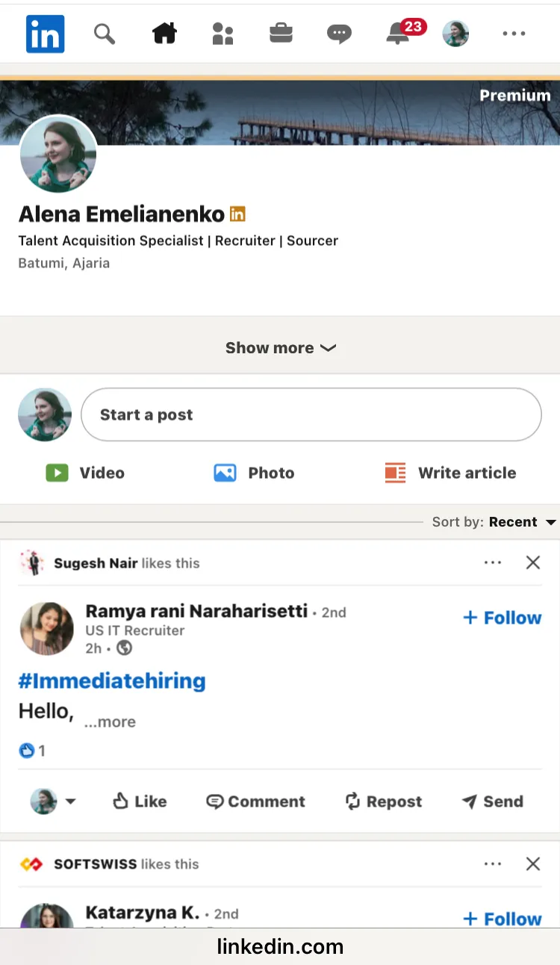Expand post text with ...more link

coord(110,722)
